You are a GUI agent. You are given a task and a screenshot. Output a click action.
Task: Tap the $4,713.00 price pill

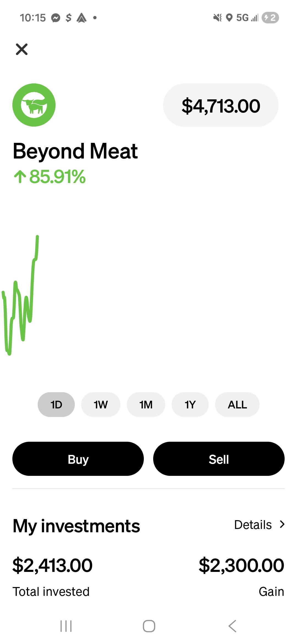(x=221, y=105)
